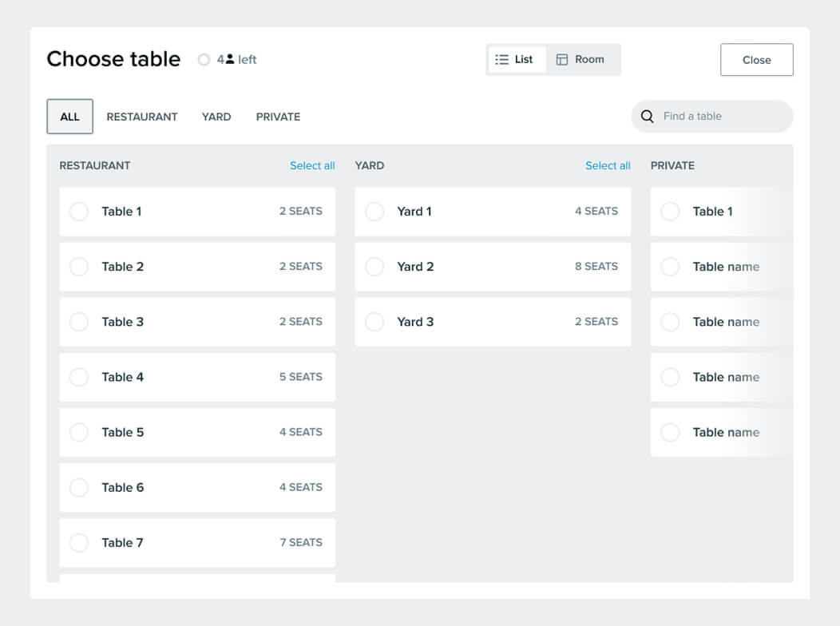Select the ALL tab
This screenshot has height=626, width=840.
click(70, 117)
